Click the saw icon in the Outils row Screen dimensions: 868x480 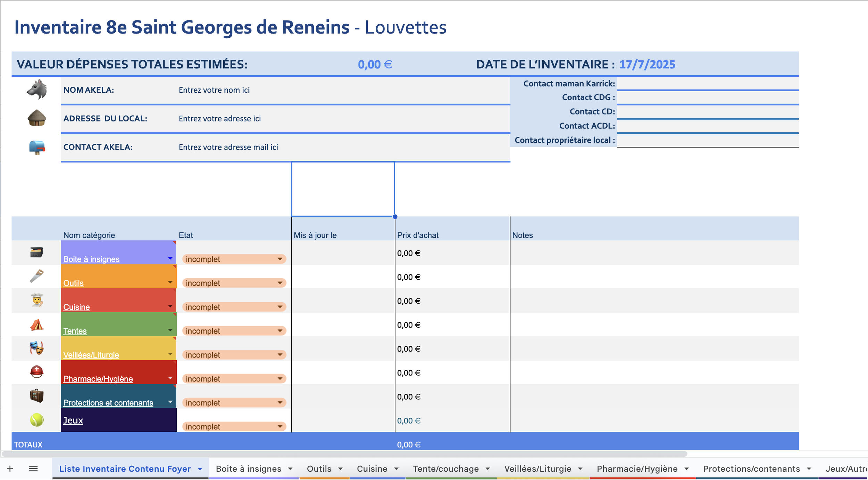point(36,276)
